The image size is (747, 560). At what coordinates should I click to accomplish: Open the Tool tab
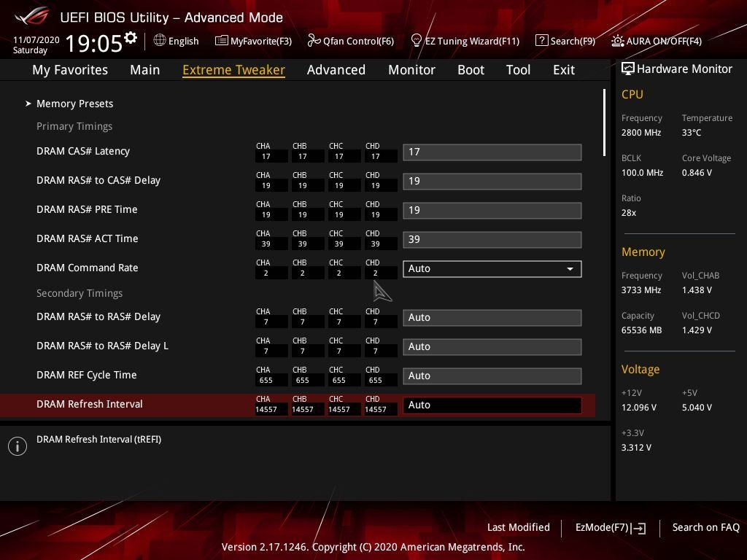click(x=519, y=70)
